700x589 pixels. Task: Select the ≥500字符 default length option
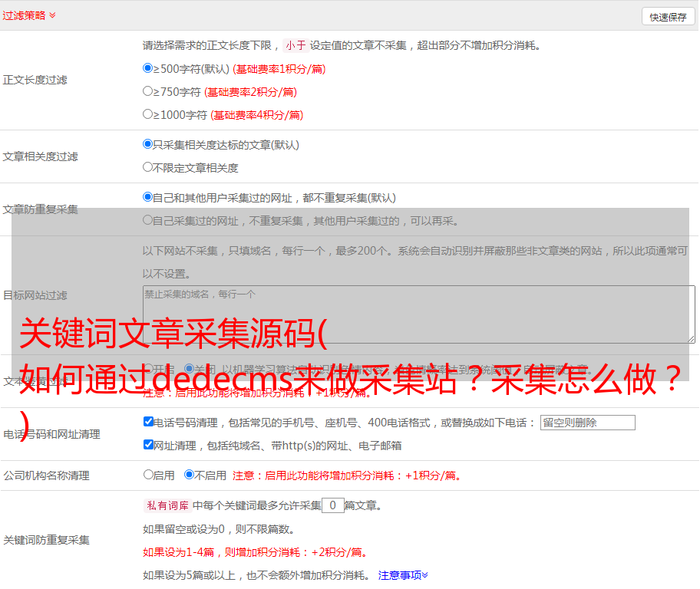pos(148,68)
